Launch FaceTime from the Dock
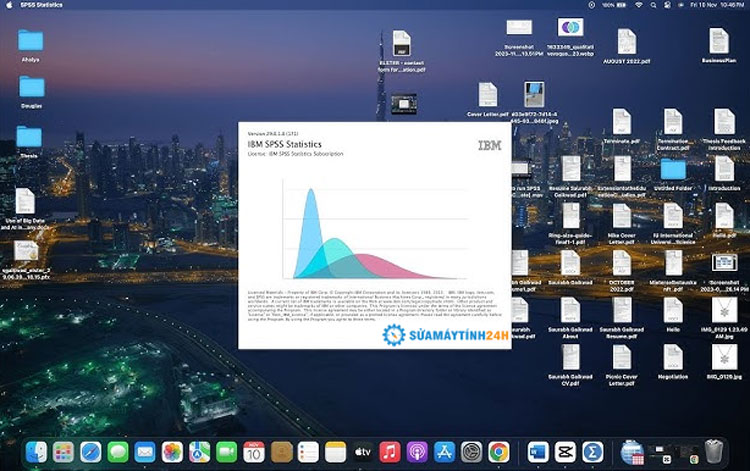 [x=227, y=452]
